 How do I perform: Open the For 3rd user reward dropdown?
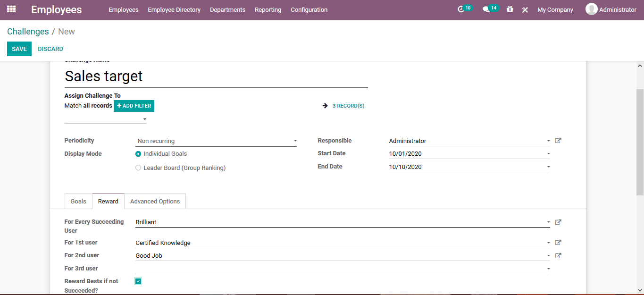pos(548,268)
